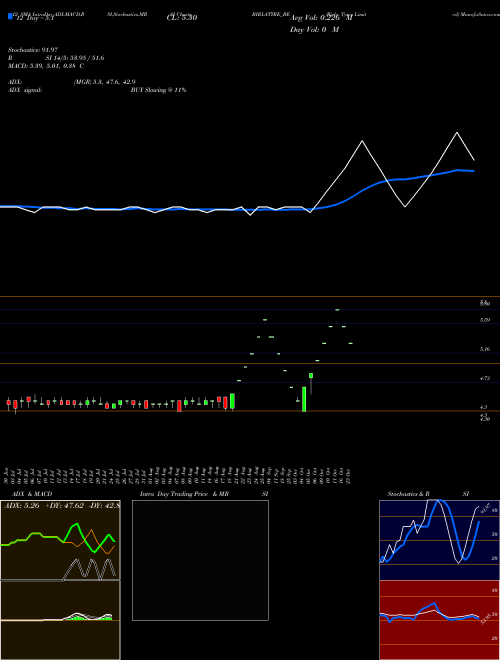The height and width of the screenshot is (660, 500).
Task: Click the empty intraday trading price chart box
Action: tap(200, 560)
